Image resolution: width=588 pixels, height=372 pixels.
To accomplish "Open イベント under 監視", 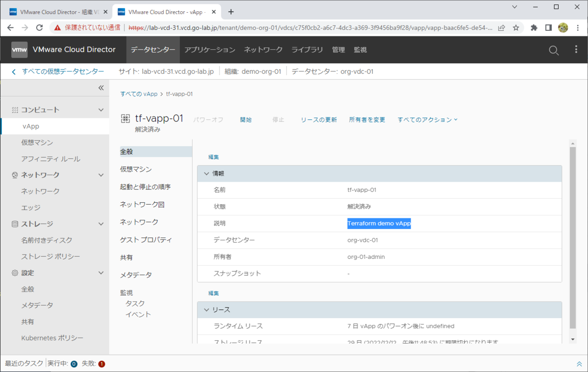I will [x=138, y=314].
